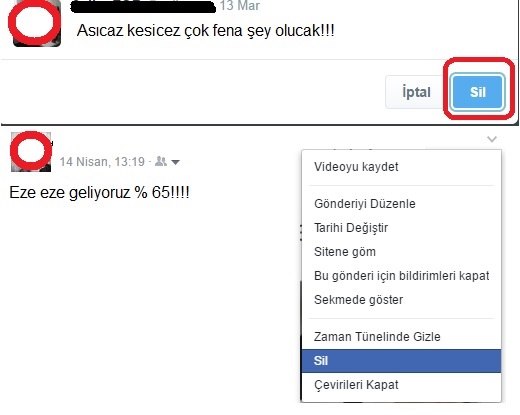The image size is (520, 415).
Task: Collapse post options chevron arrow
Action: 492,139
